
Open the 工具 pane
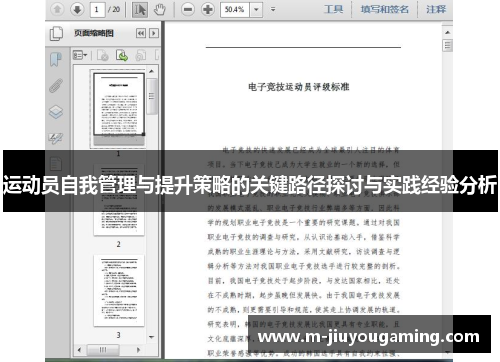pos(333,9)
